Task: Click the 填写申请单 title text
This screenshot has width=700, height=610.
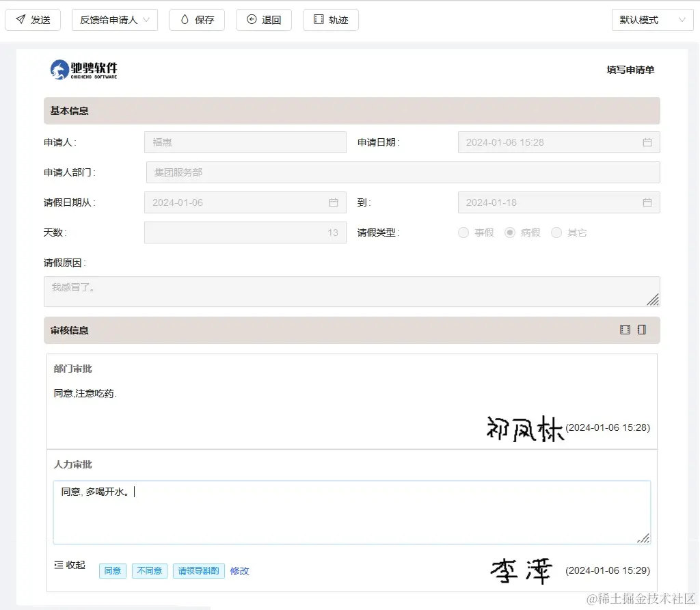Action: (630, 70)
